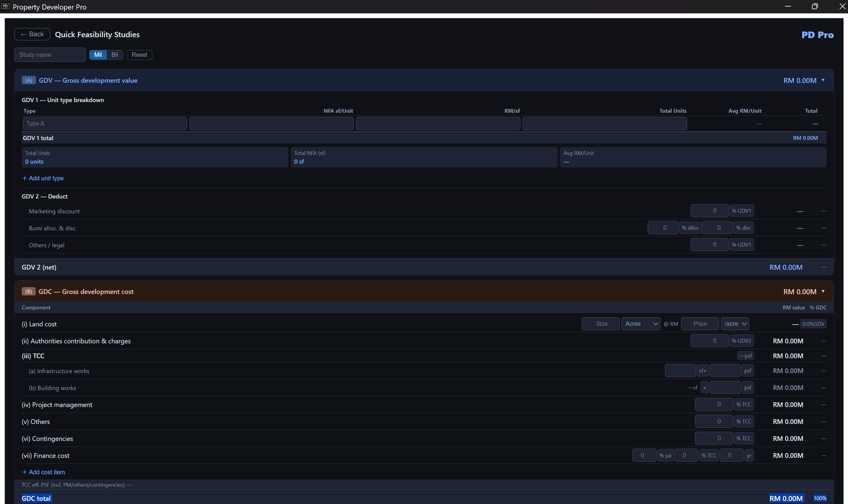Click the "GDC total" label
The width and height of the screenshot is (848, 504).
[36, 498]
